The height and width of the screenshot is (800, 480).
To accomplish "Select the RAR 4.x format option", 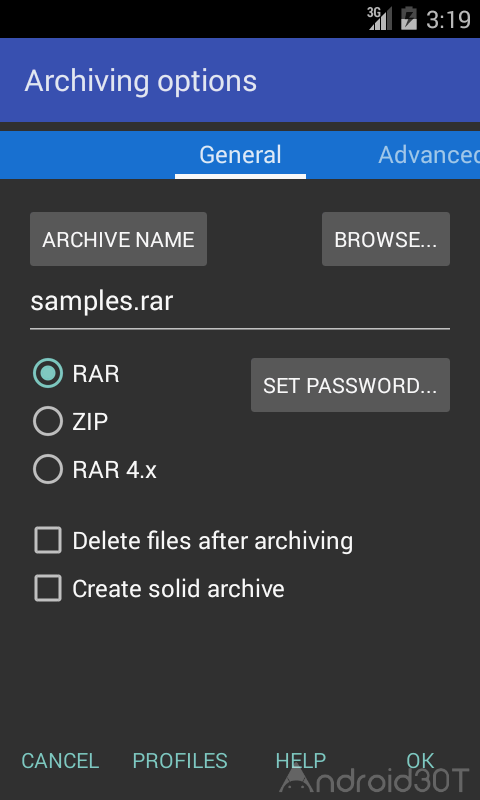I will (48, 469).
